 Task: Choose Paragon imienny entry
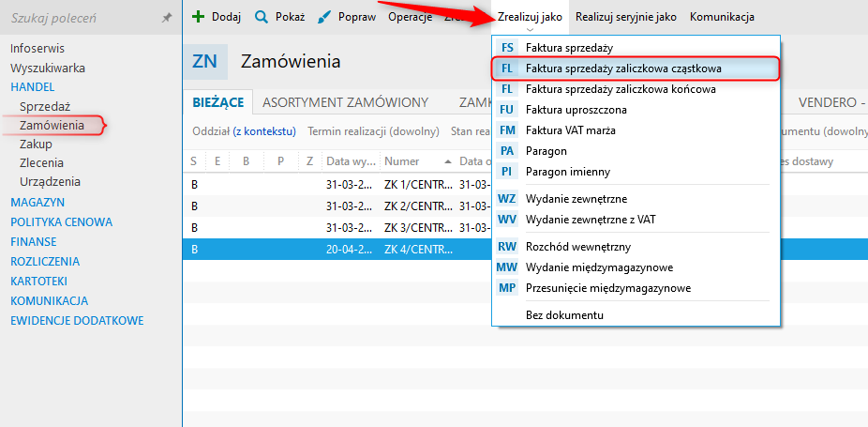[x=636, y=172]
